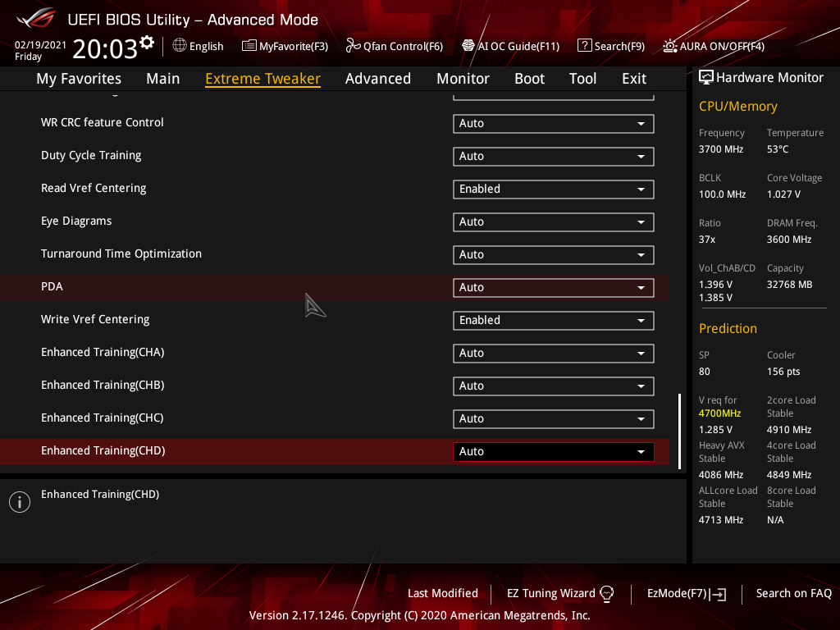This screenshot has width=840, height=630.
Task: Open Duty Cycle Training dropdown
Action: pos(554,157)
